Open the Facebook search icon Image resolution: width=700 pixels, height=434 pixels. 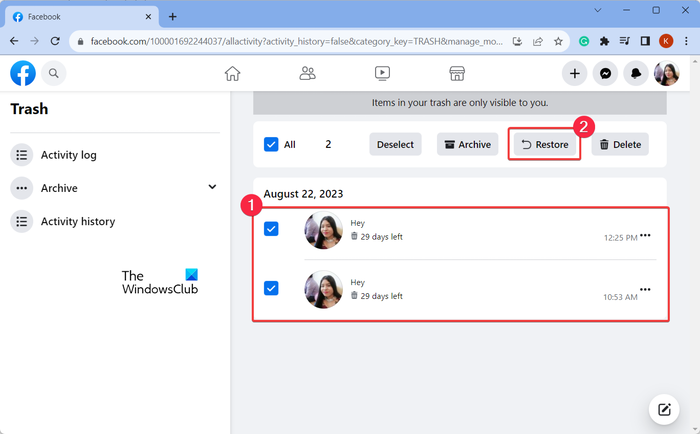pyautogui.click(x=54, y=73)
